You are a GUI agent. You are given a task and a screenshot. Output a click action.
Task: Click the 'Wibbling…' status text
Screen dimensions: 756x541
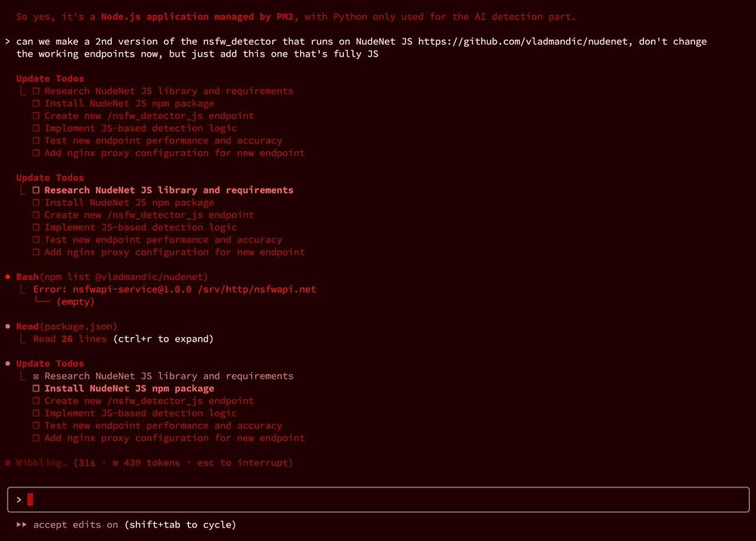click(42, 463)
